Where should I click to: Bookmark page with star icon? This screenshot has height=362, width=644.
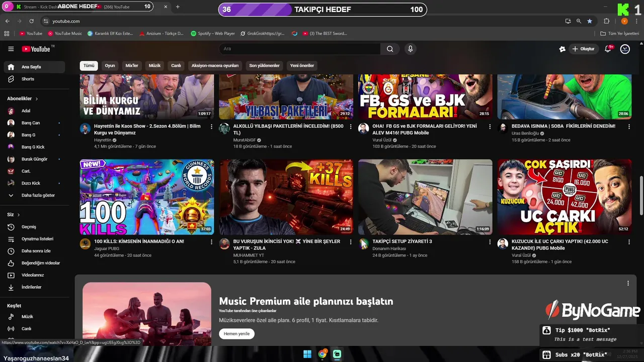590,21
